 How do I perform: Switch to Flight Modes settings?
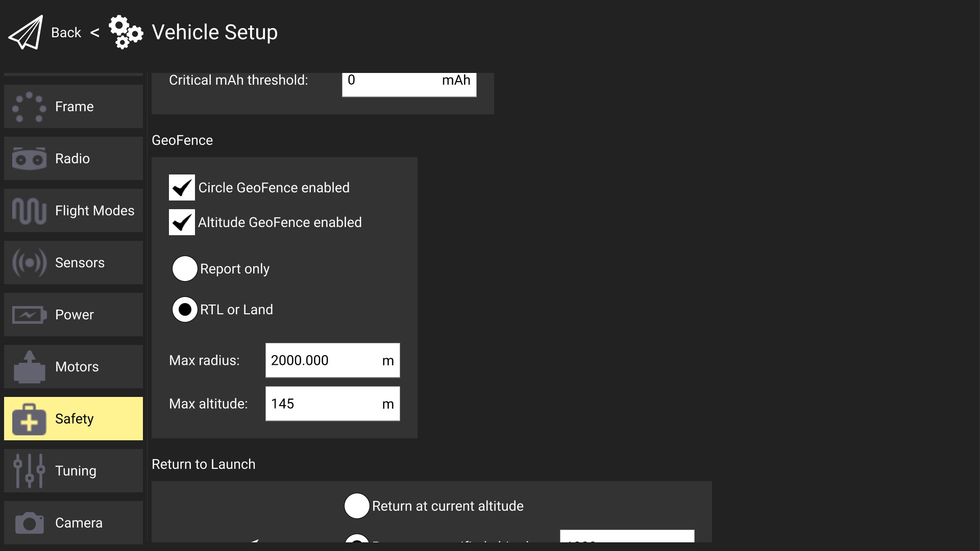[x=73, y=211]
